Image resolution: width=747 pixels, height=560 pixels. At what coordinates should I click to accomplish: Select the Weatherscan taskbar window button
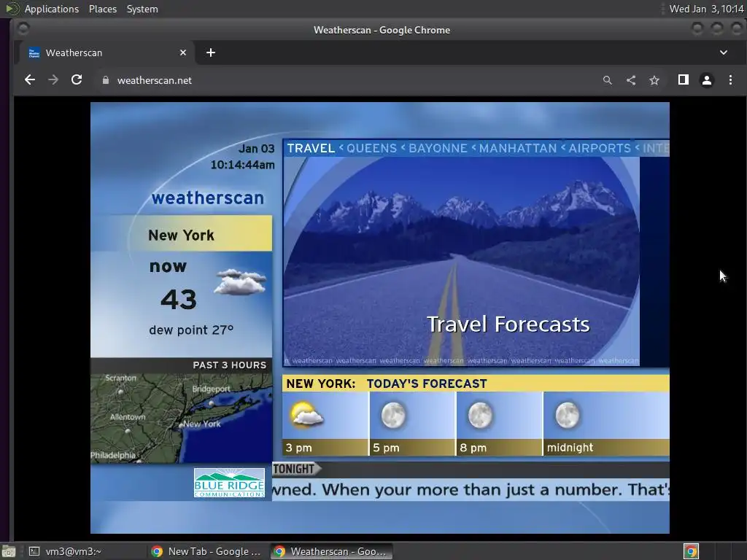332,551
